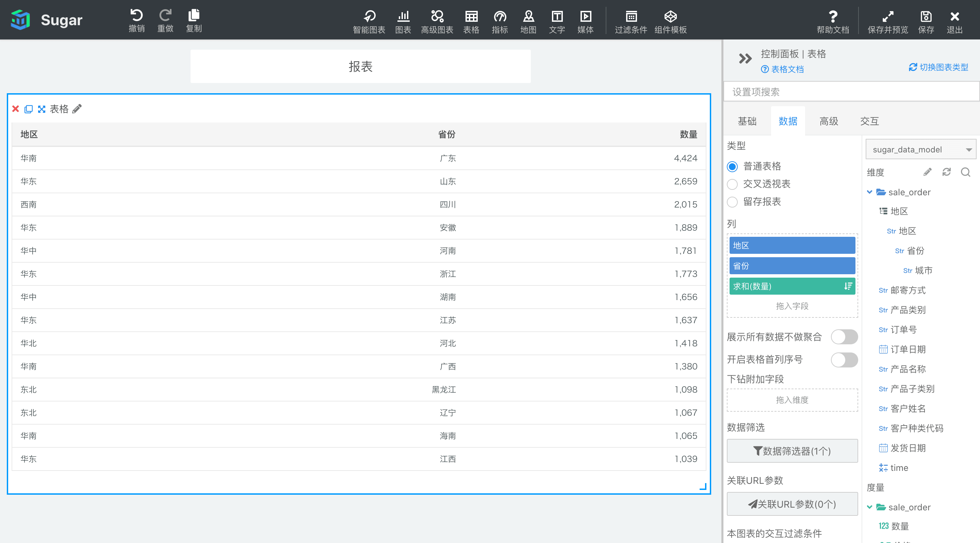This screenshot has height=543, width=980.
Task: Select the 123 数量 measure field
Action: pyautogui.click(x=894, y=526)
